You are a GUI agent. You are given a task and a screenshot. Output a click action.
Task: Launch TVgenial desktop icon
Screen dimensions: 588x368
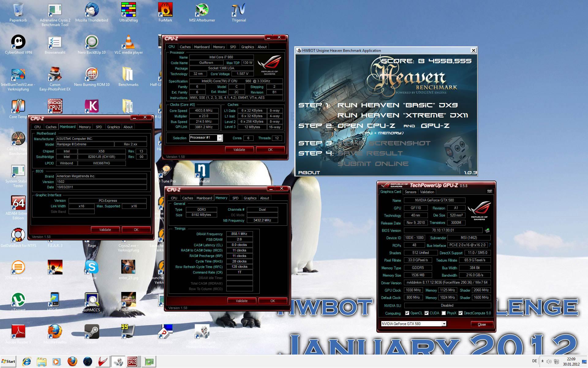pos(239,10)
